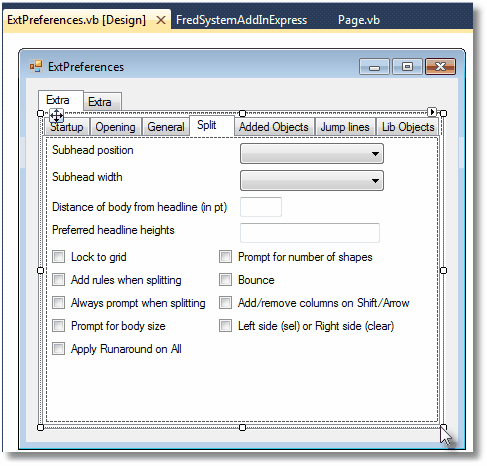Open the Subhead position dropdown
Screen dimensions: 487x466
click(x=312, y=154)
